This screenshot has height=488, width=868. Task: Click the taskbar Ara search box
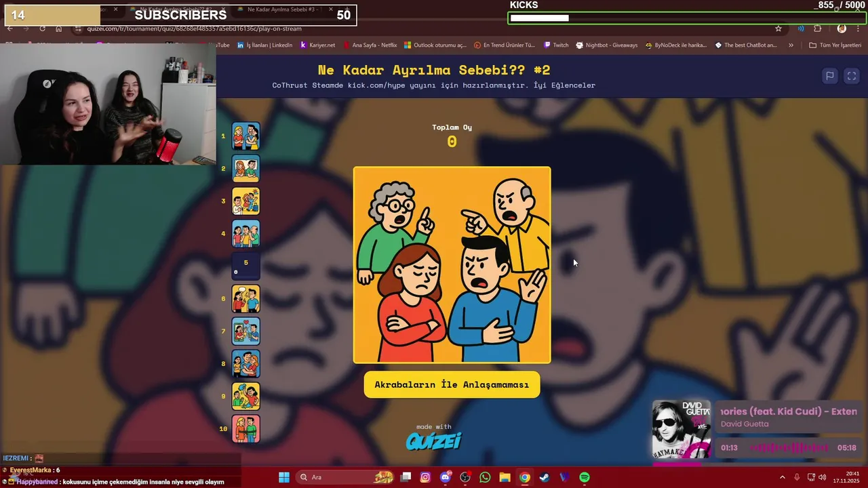tap(347, 477)
